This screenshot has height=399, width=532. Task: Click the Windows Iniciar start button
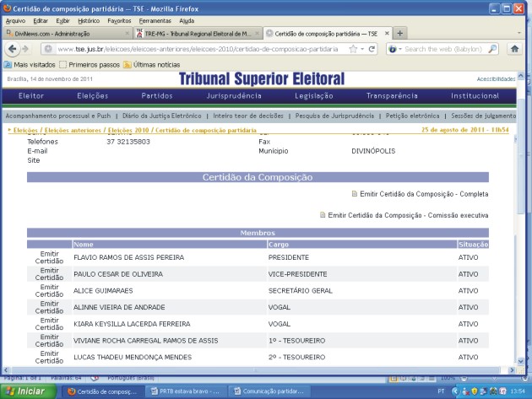pyautogui.click(x=28, y=391)
